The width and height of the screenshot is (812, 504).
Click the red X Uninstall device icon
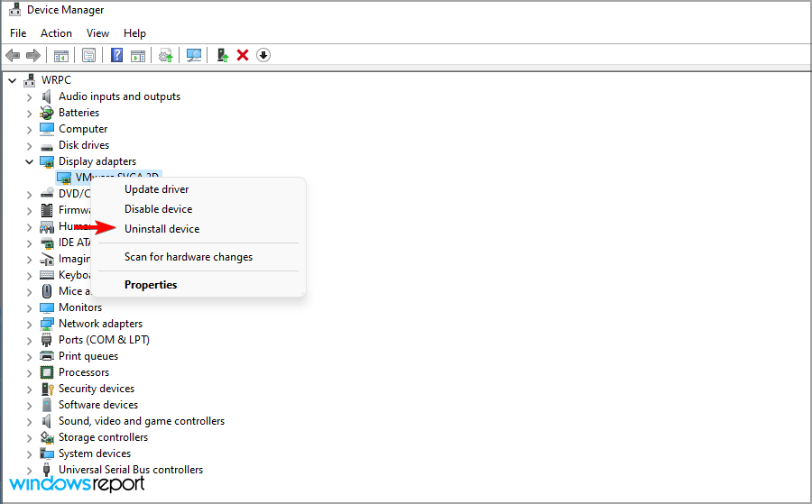[243, 55]
